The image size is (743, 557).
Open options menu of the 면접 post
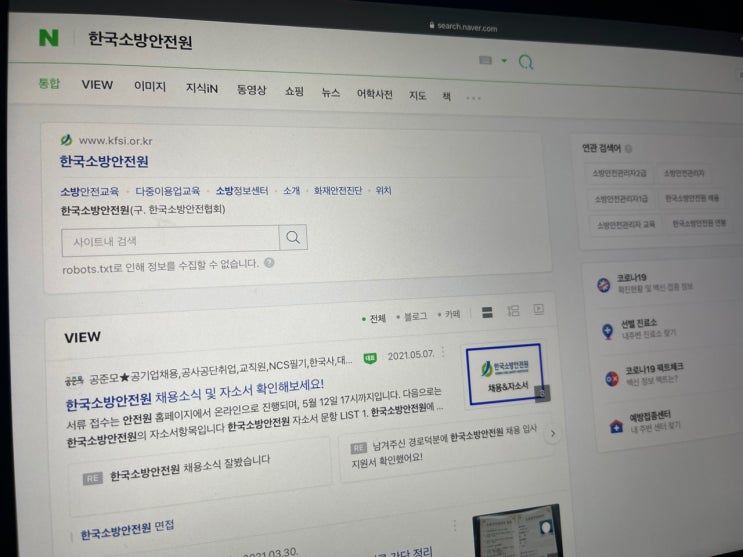coord(455,525)
